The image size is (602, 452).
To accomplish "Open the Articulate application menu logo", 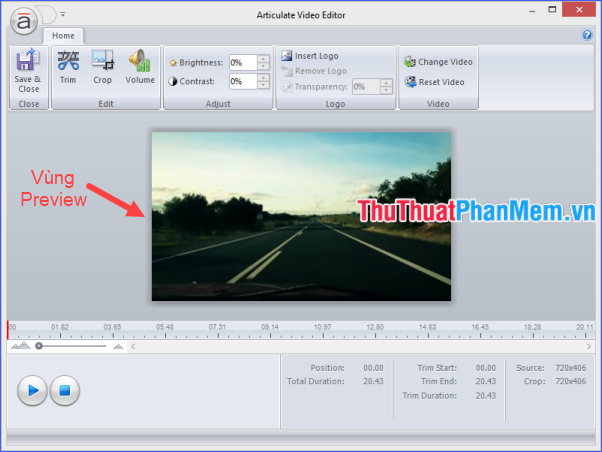I will [24, 21].
